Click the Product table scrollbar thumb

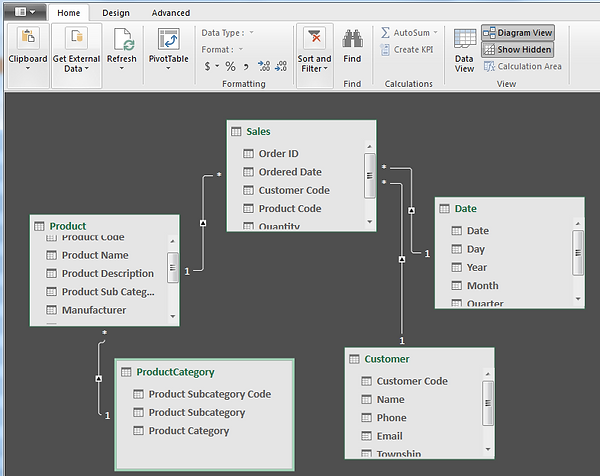coord(173,267)
